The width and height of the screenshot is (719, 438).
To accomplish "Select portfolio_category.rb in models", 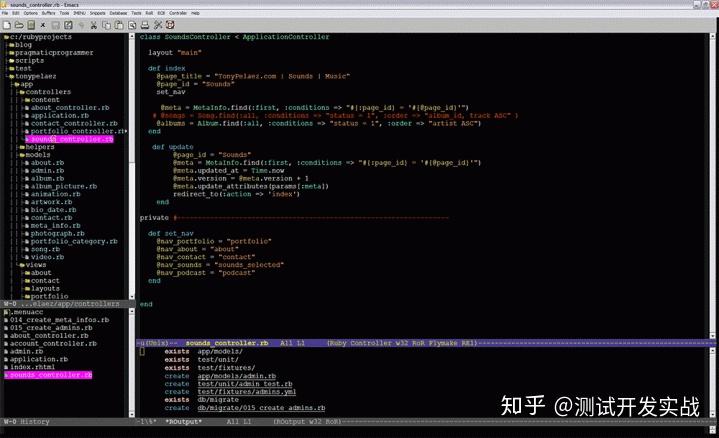I will 74,241.
